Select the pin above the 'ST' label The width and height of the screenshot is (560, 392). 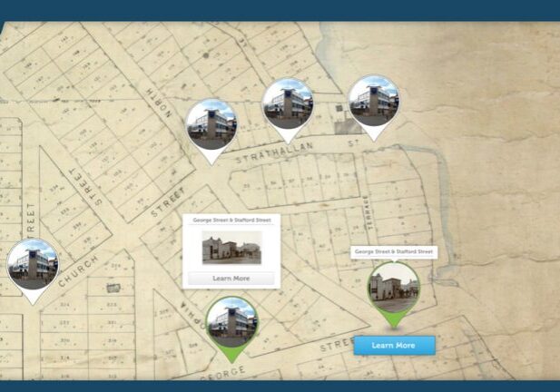(374, 108)
